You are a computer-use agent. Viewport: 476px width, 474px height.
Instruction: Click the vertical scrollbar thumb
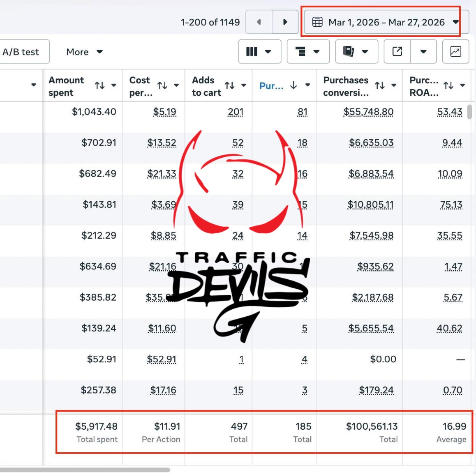click(469, 112)
